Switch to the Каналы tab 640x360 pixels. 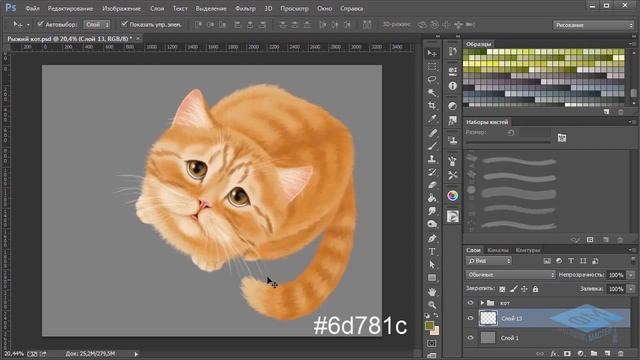click(498, 250)
